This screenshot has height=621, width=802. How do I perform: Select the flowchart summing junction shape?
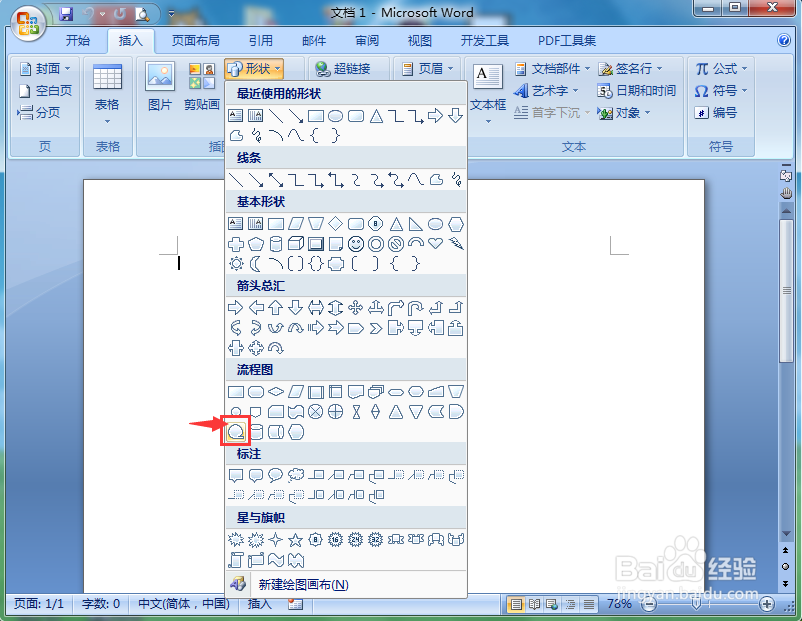(316, 412)
